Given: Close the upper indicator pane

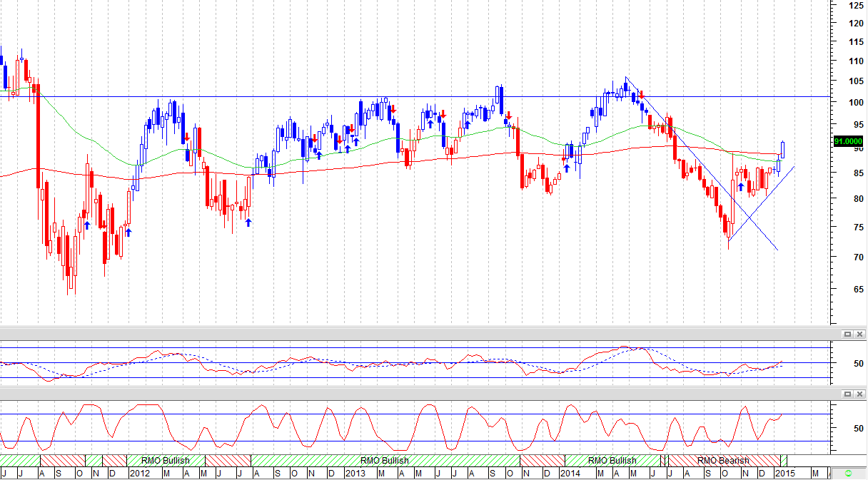Looking at the screenshot, I should tap(859, 334).
